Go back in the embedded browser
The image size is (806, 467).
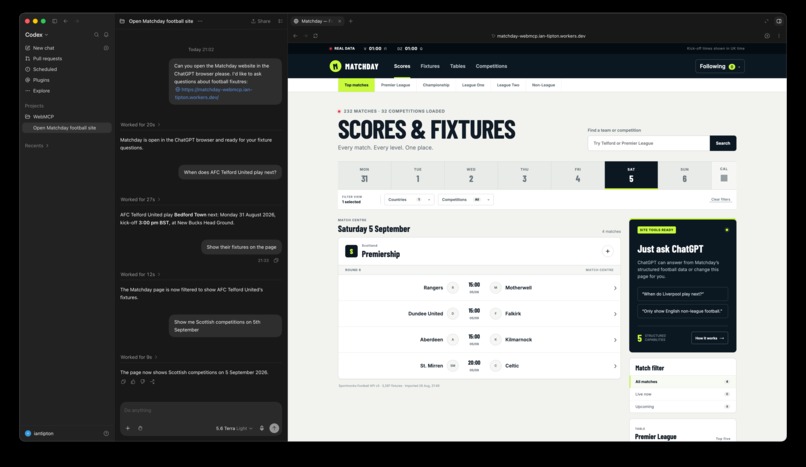295,36
